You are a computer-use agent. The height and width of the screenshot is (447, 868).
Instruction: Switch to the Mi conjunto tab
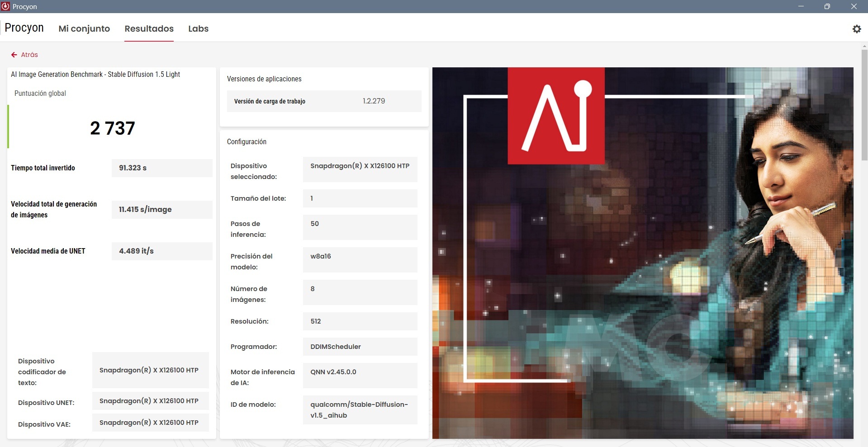(x=84, y=28)
